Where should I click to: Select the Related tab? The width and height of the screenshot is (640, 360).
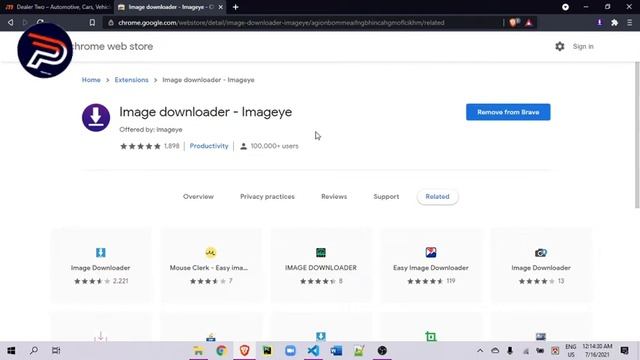tap(438, 197)
